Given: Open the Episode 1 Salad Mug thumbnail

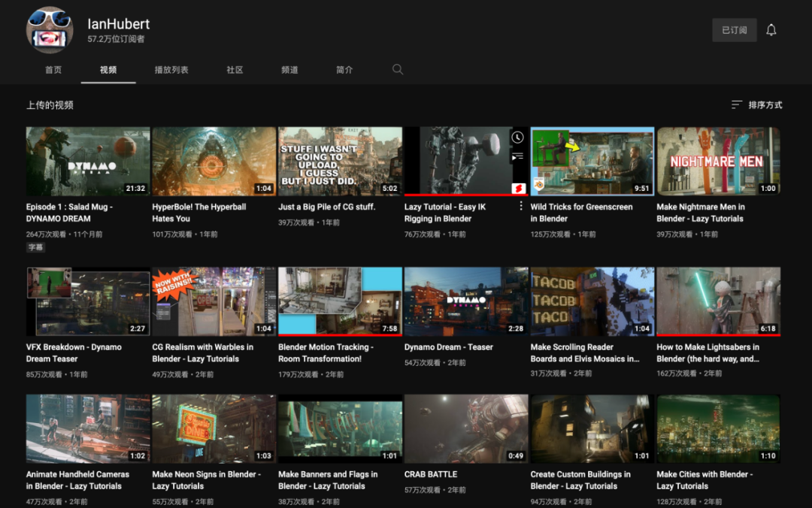Looking at the screenshot, I should [88, 161].
